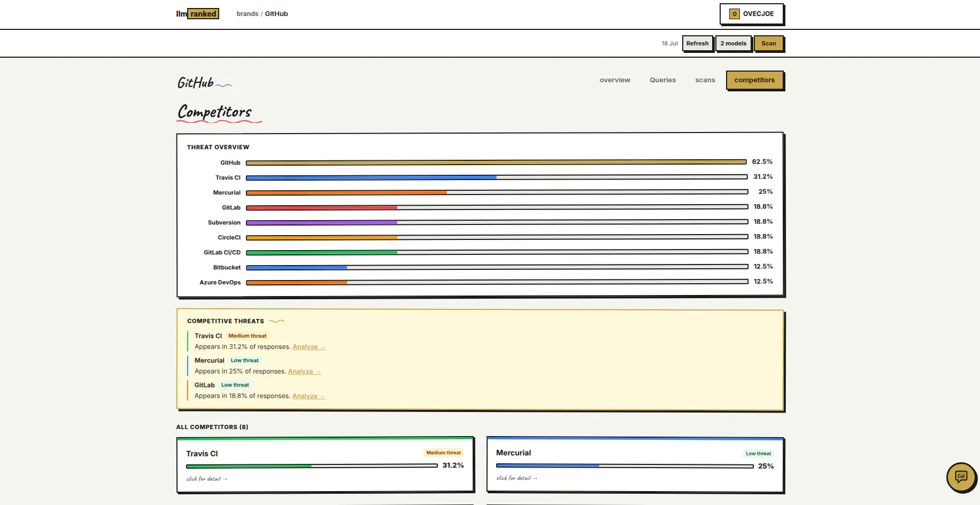This screenshot has width=980, height=505.
Task: Click the GitLab CI/CD threat bar
Action: 497,252
